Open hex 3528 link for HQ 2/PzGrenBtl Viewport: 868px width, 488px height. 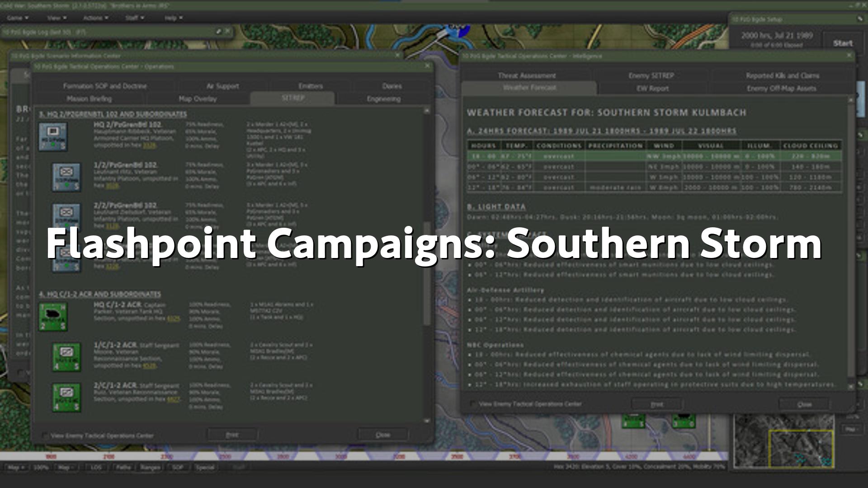(x=149, y=145)
